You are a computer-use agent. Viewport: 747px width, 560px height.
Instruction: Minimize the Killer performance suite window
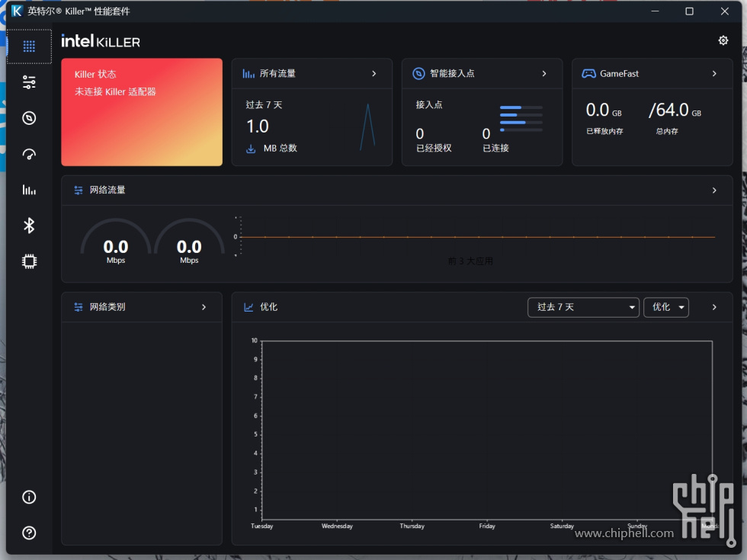(x=656, y=11)
